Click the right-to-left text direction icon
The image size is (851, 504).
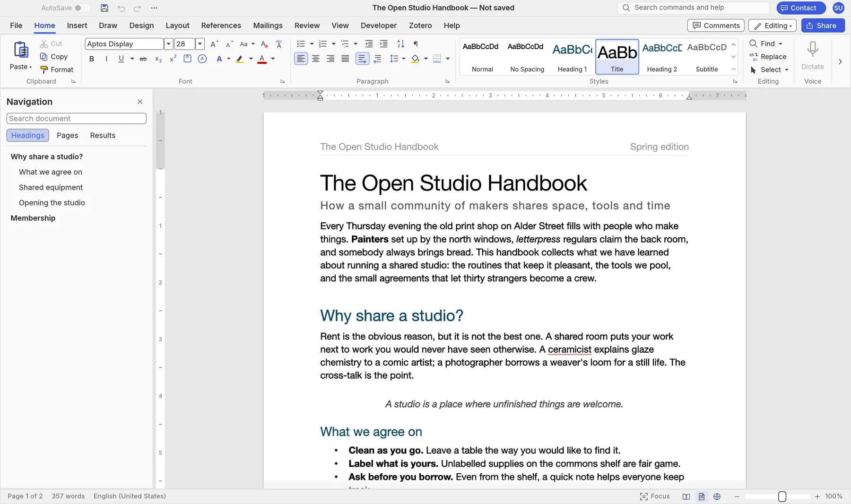click(x=377, y=59)
